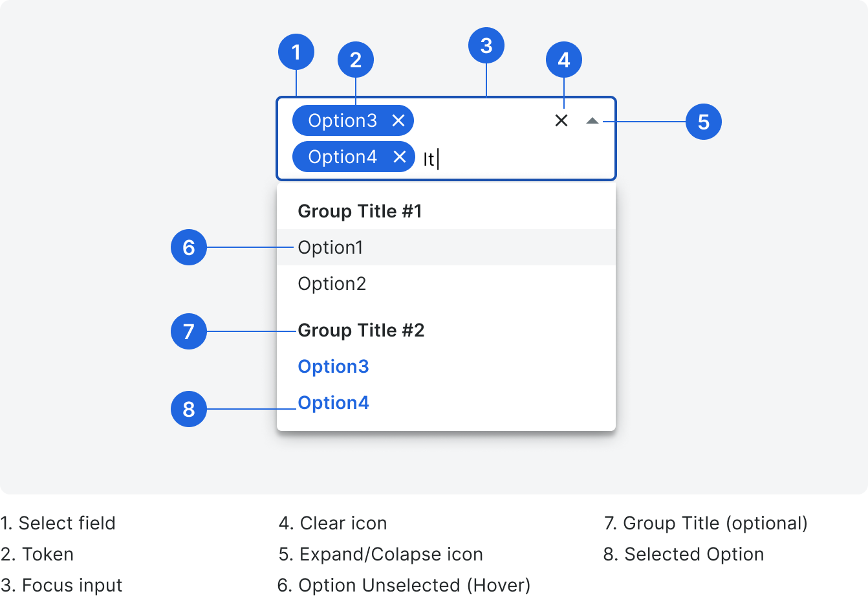
Task: Click numbered callout badge 1
Action: pyautogui.click(x=297, y=51)
